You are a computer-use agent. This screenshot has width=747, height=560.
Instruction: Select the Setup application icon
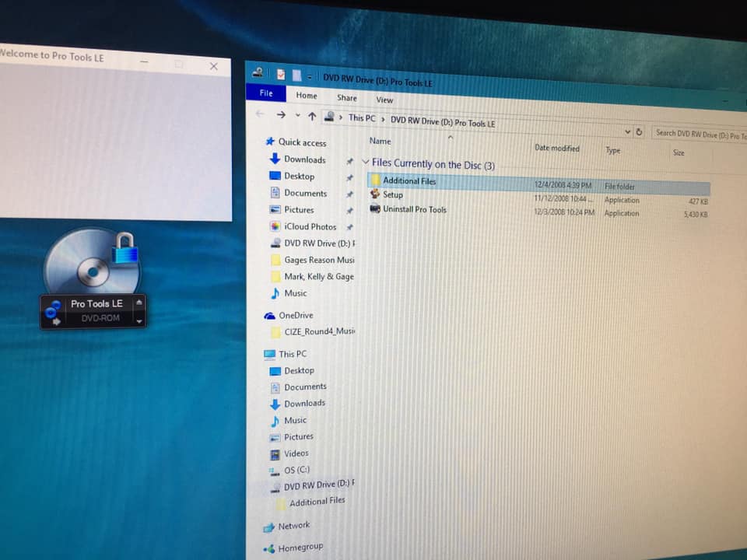375,194
